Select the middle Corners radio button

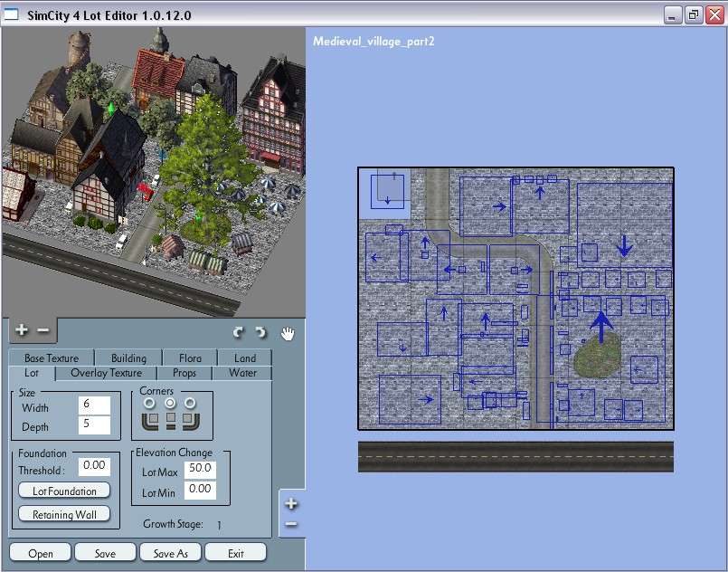170,403
